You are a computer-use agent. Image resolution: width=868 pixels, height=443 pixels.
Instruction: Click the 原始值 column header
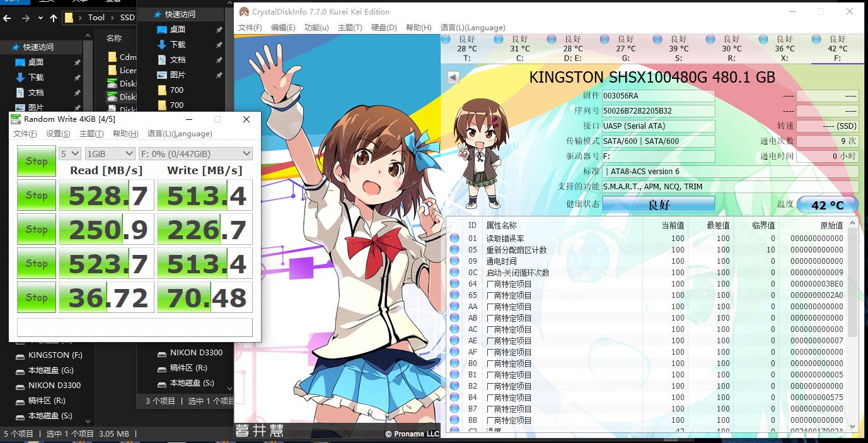pos(831,225)
